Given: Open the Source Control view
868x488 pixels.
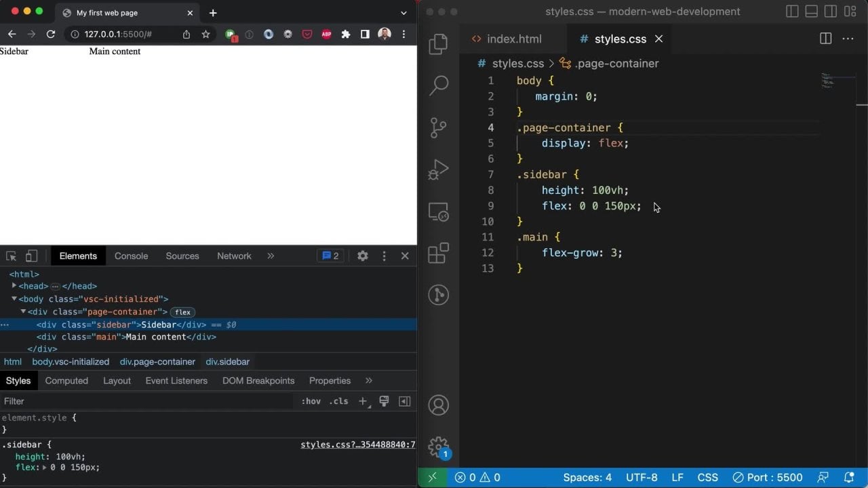Looking at the screenshot, I should pyautogui.click(x=439, y=127).
